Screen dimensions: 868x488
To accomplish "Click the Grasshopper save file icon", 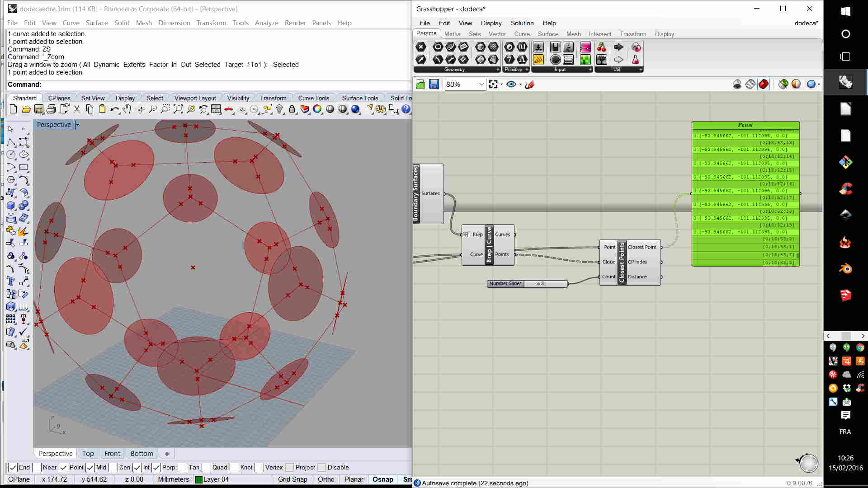I will coord(434,84).
